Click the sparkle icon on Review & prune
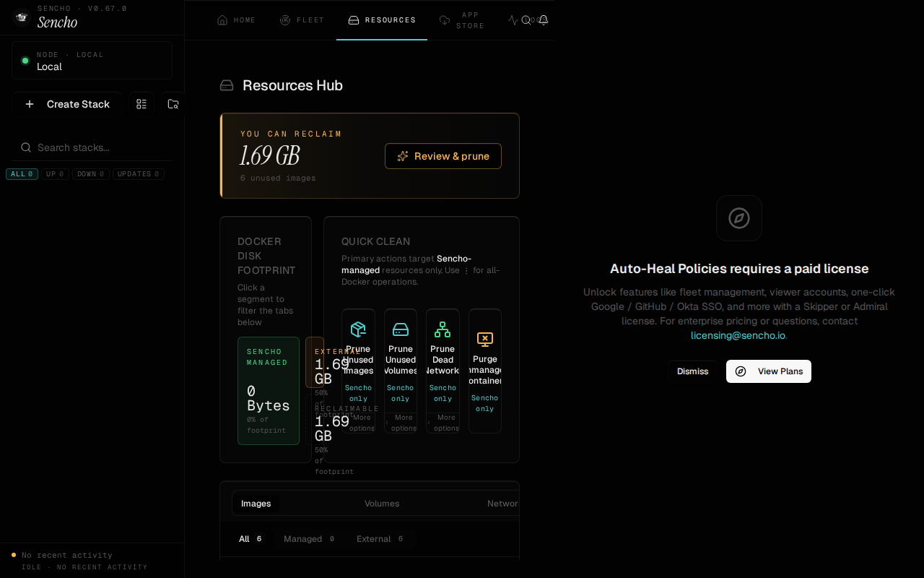The image size is (924, 578). coord(403,156)
